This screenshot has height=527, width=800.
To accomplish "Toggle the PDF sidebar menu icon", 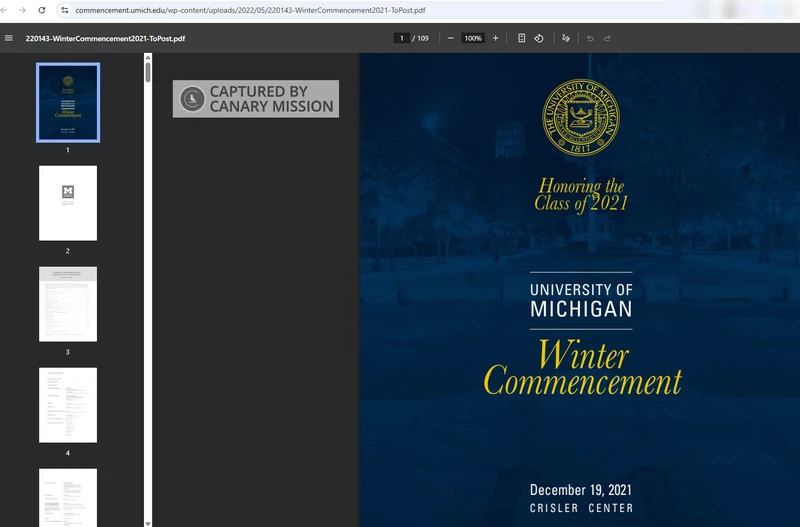I will 9,38.
